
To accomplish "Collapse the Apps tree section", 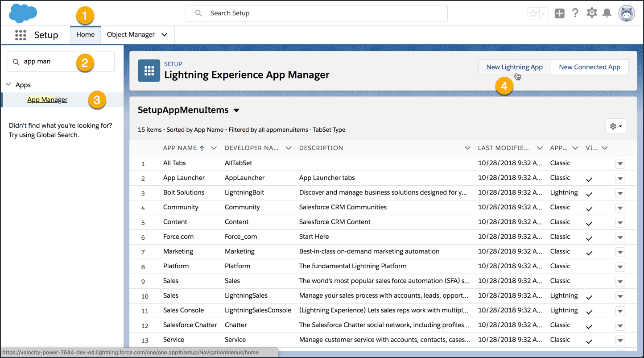I will pyautogui.click(x=8, y=84).
